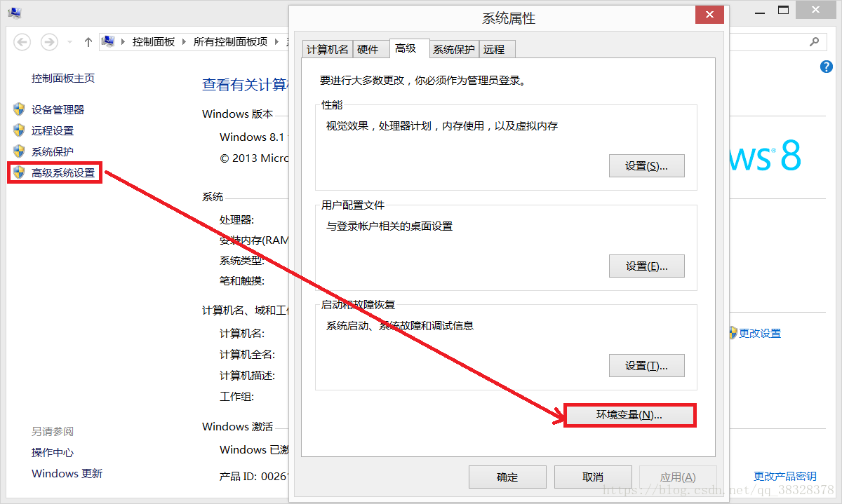Open the blue Help question mark
The height and width of the screenshot is (504, 842).
pyautogui.click(x=826, y=67)
